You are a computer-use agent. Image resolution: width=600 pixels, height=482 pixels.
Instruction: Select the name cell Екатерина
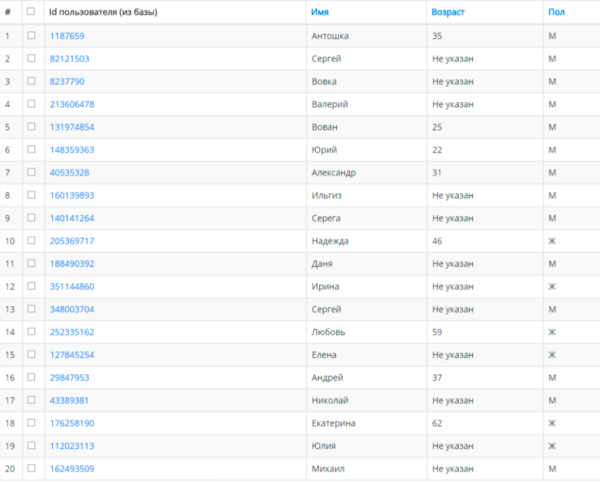coord(334,423)
